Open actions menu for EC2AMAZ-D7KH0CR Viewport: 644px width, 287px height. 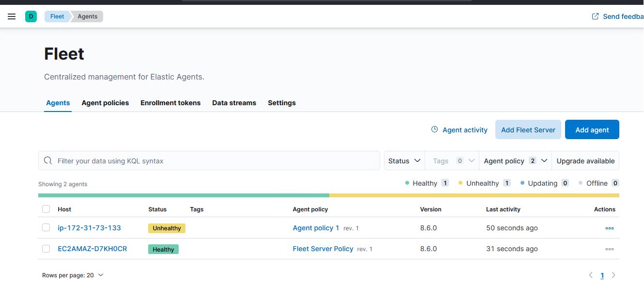(x=609, y=249)
